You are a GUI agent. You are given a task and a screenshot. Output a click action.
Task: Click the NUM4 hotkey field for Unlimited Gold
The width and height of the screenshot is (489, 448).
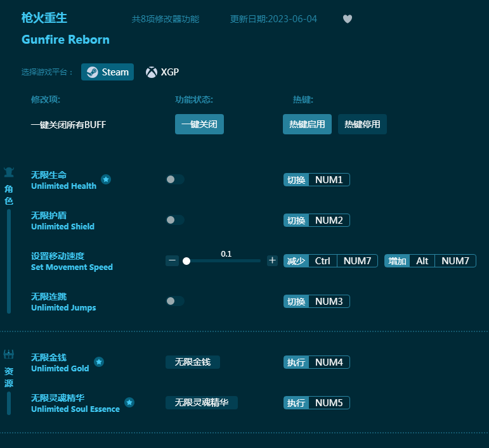(329, 362)
